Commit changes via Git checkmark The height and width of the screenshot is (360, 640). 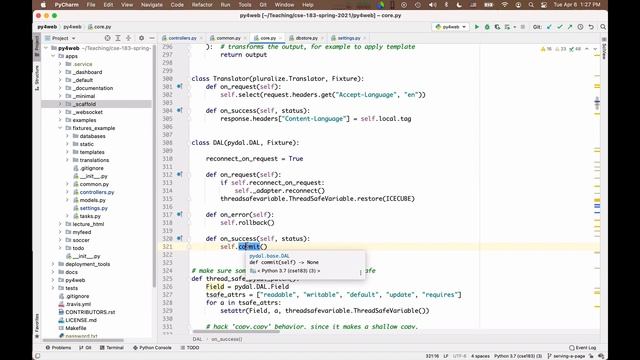pyautogui.click(x=560, y=27)
